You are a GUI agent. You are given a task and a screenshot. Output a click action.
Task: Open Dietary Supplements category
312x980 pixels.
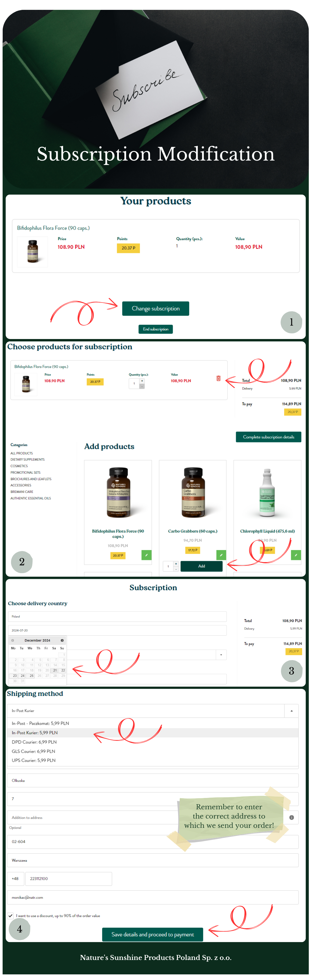tap(27, 459)
